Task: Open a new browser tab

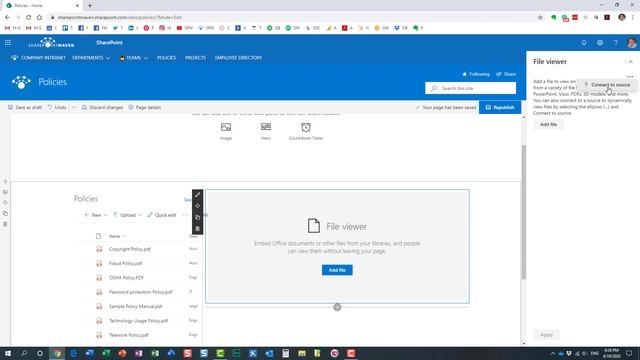Action: click(90, 6)
